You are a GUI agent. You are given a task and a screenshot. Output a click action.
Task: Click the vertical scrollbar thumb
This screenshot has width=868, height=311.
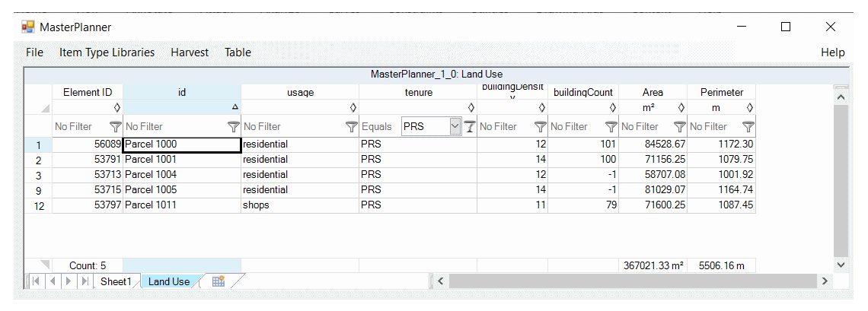pos(841,180)
